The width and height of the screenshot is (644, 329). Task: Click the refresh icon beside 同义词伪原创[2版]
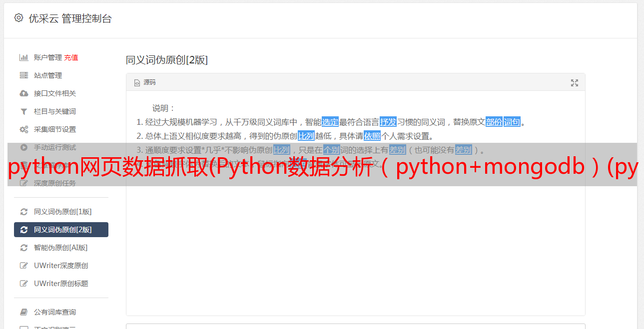[23, 230]
